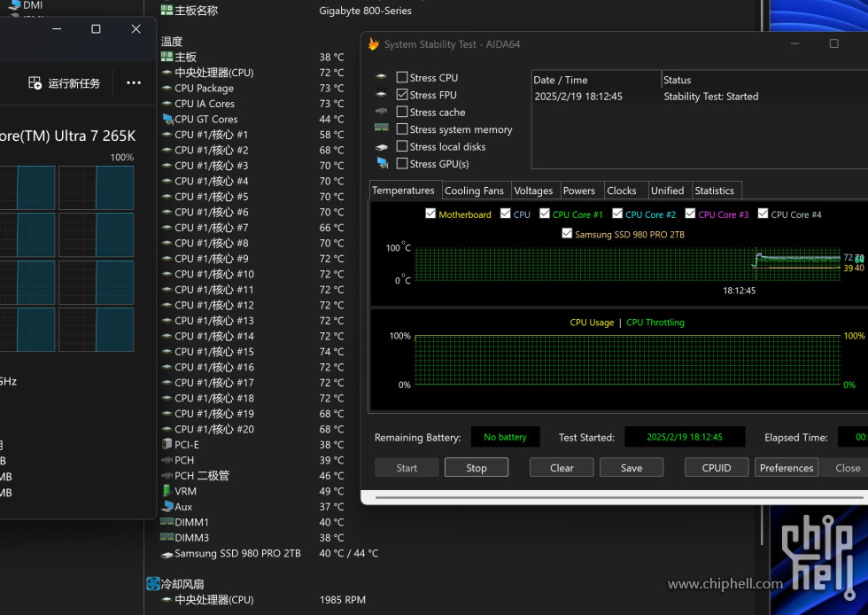Click the AIDA64 flame icon in title bar
The image size is (868, 615).
[374, 43]
